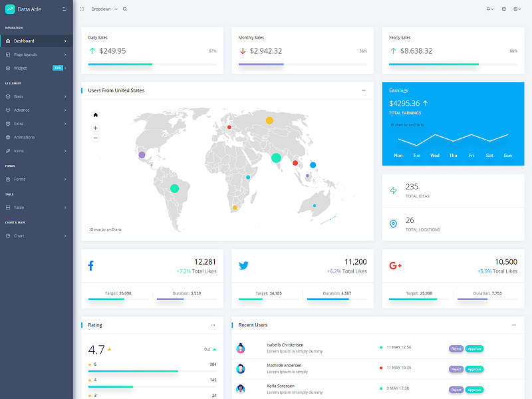
Task: Zoom out on the map with the minus icon
Action: (95, 138)
